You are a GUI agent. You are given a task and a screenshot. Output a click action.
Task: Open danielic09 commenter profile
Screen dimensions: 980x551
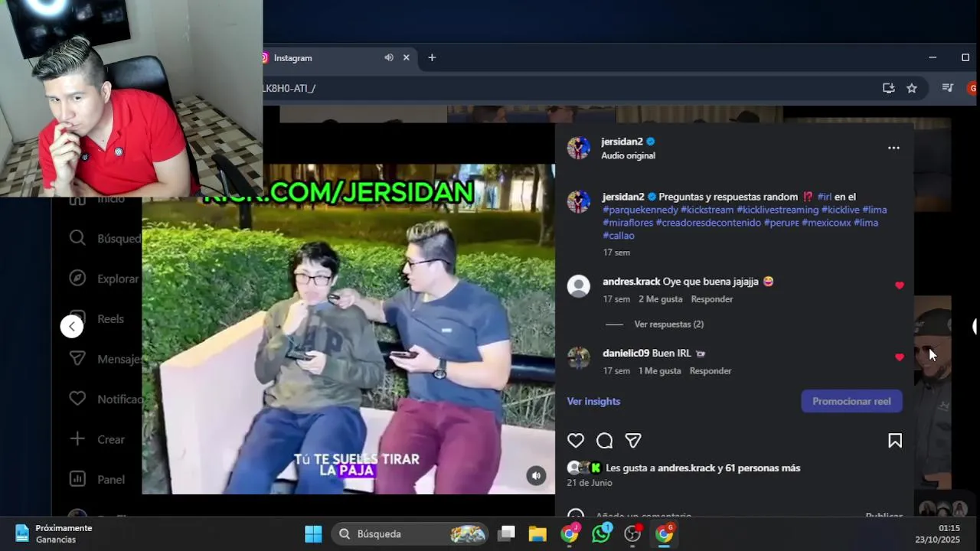[626, 354]
